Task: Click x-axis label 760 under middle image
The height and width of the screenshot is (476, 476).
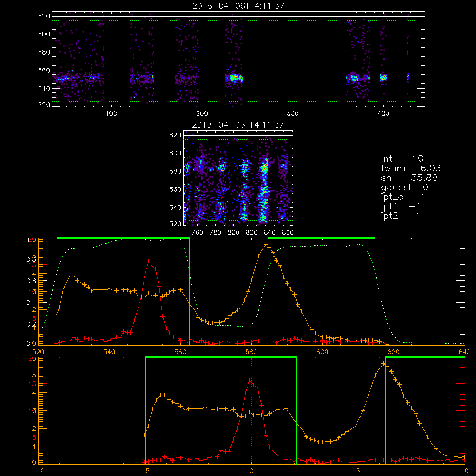Action: pyautogui.click(x=198, y=233)
